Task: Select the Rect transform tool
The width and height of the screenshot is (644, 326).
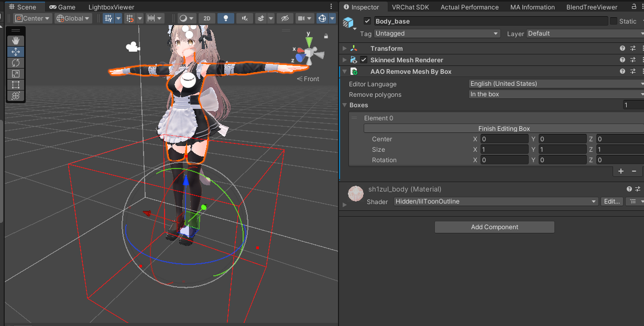Action: [x=16, y=84]
